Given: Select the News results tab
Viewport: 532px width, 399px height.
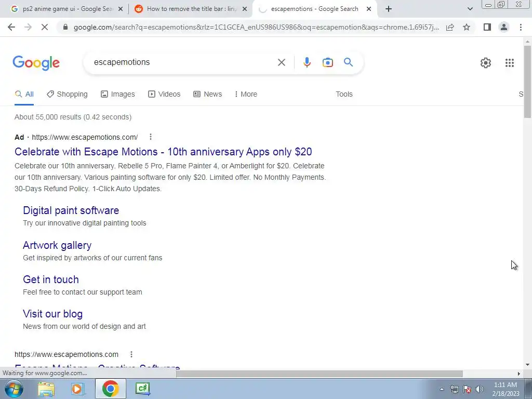Looking at the screenshot, I should [x=208, y=94].
